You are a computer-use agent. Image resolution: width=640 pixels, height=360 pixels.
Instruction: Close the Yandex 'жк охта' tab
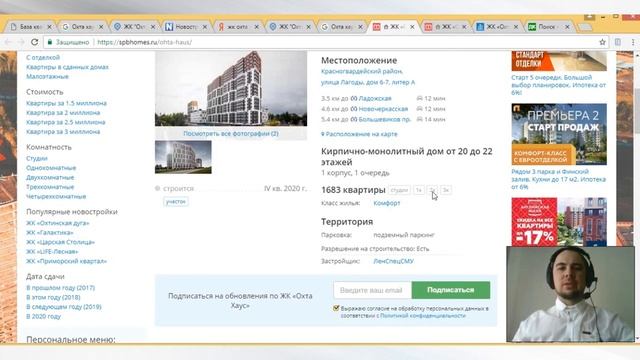coord(257,27)
